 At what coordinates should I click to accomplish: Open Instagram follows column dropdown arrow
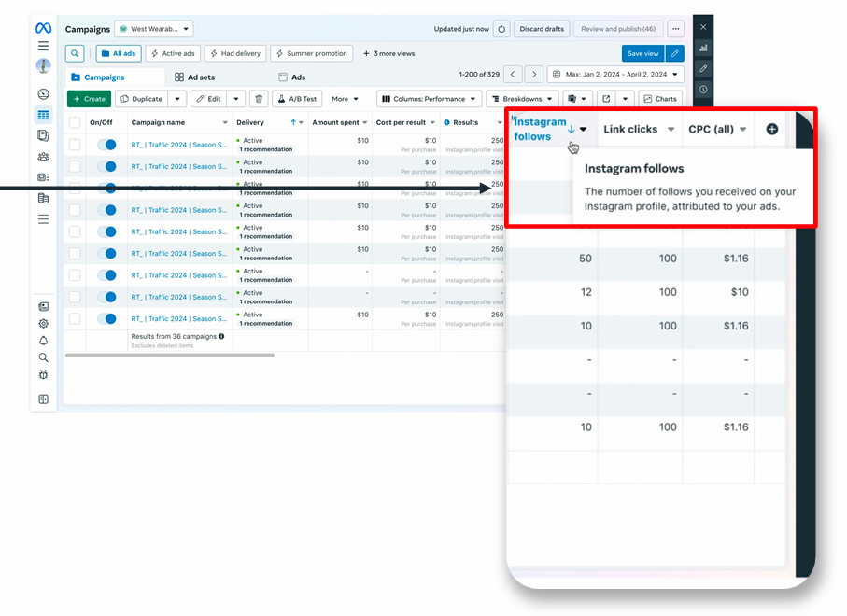[x=584, y=129]
